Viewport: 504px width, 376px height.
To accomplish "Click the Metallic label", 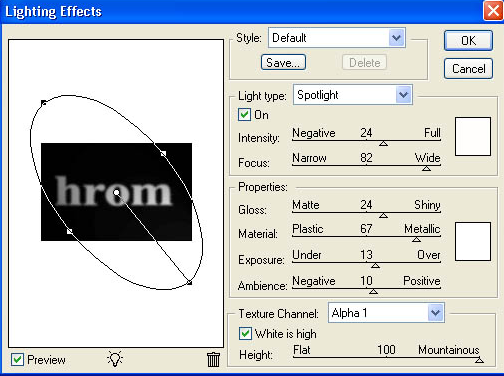I will [x=422, y=229].
